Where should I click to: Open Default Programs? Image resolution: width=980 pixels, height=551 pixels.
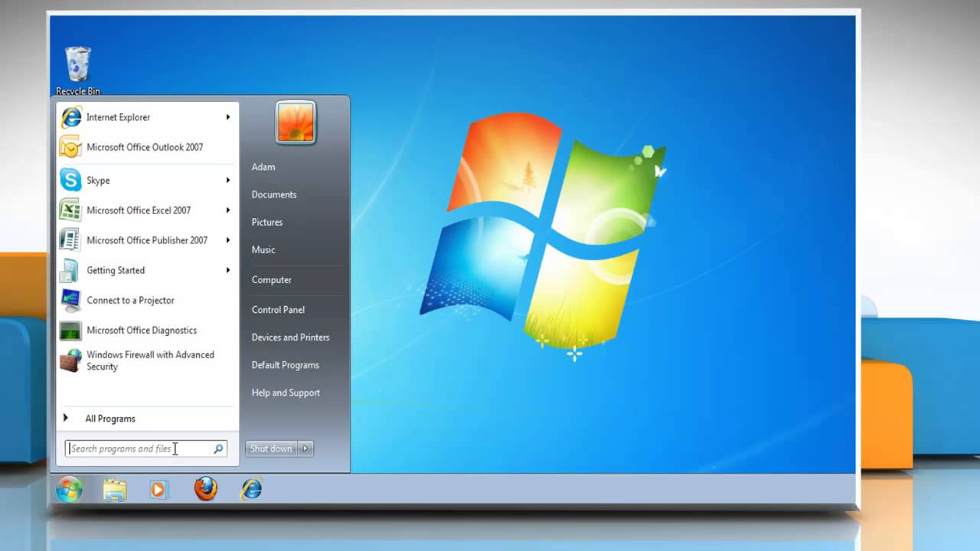tap(286, 365)
